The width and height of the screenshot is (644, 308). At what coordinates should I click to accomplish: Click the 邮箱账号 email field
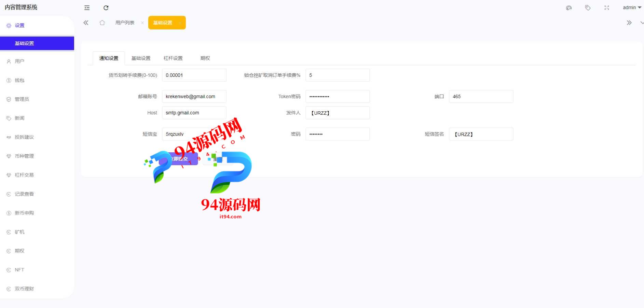click(194, 97)
